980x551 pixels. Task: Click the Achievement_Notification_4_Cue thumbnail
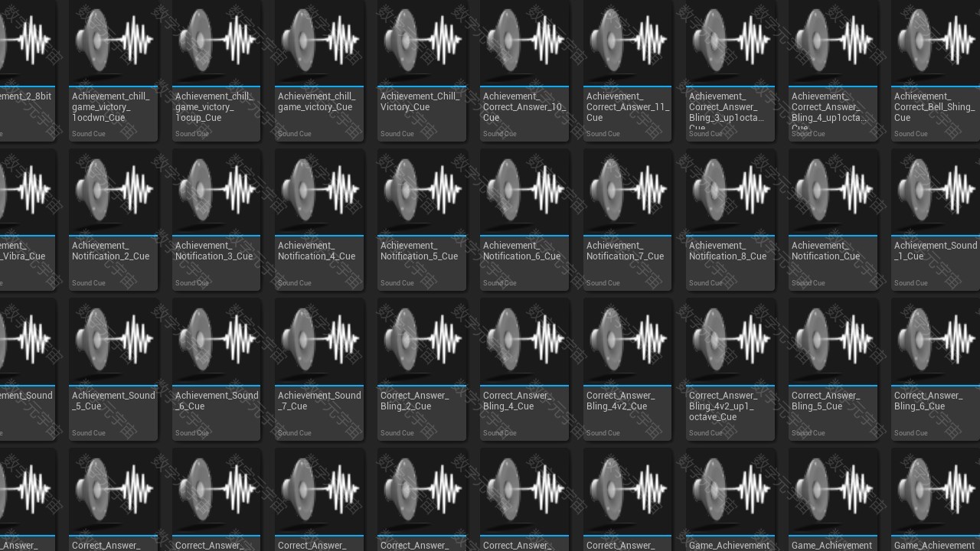(x=318, y=191)
